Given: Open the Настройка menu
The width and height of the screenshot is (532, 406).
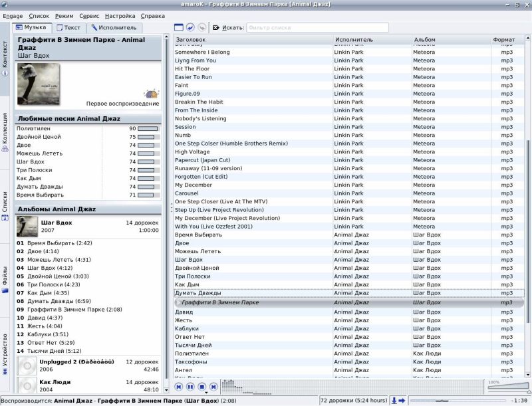Looking at the screenshot, I should click(x=120, y=16).
